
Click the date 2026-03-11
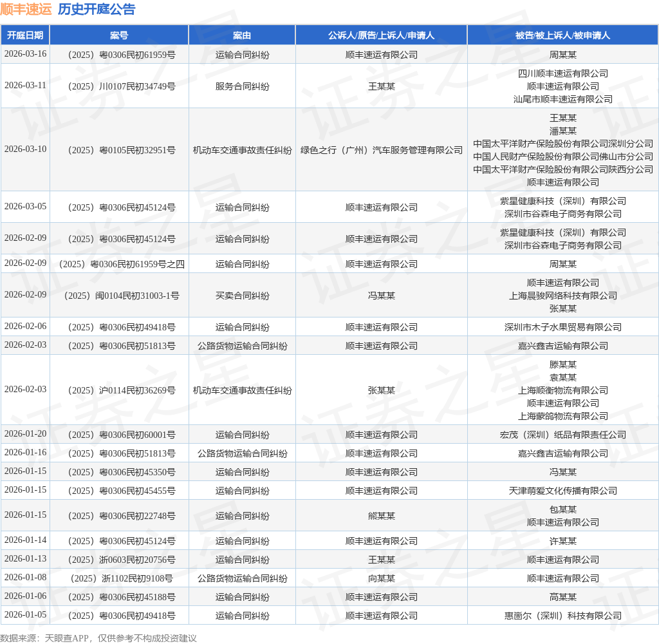pos(25,86)
